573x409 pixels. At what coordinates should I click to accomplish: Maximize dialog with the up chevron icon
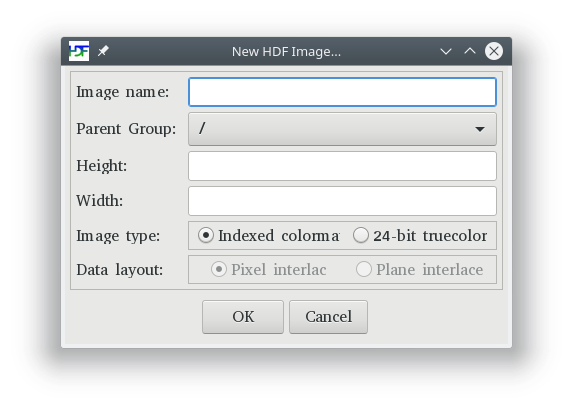pos(470,51)
